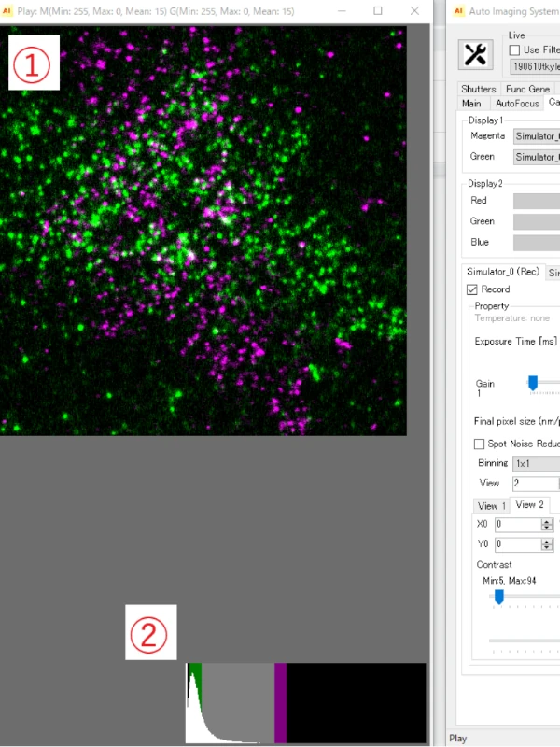Screen dimensions: 560x747
Task: Open the Blue channel dropdown in Display2
Action: click(537, 243)
